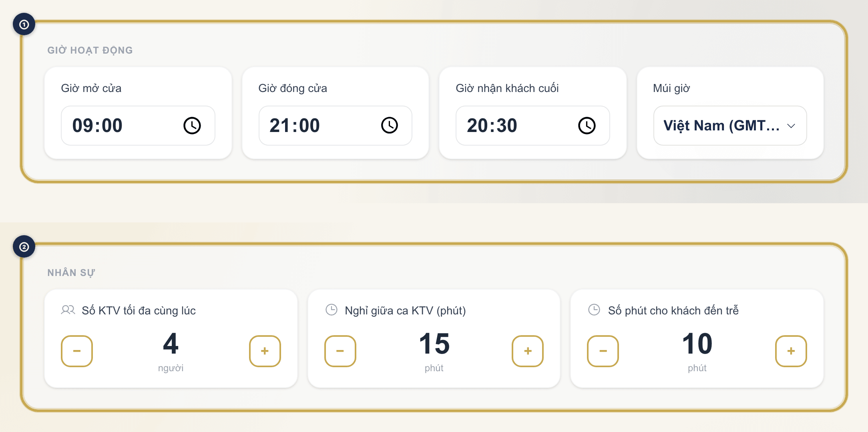Click step 1 circle badge

[x=24, y=24]
